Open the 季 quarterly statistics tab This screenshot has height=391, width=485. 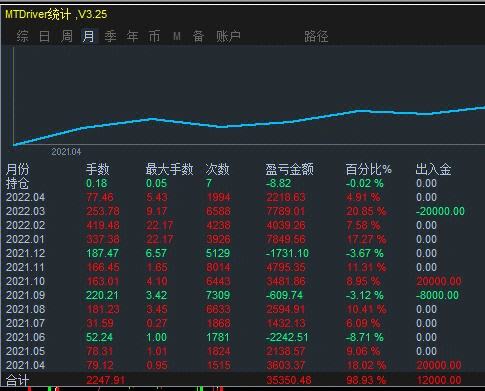coord(111,36)
